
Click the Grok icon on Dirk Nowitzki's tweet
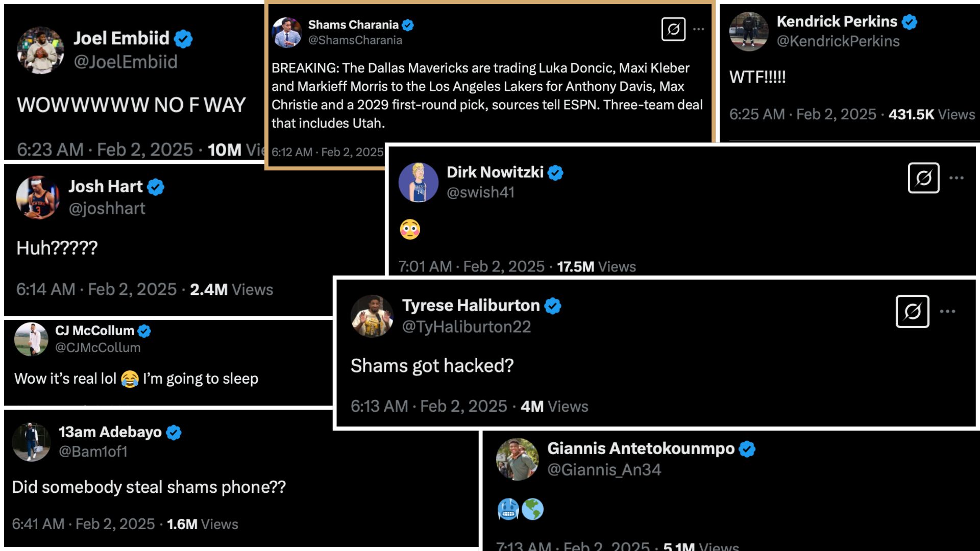(923, 178)
